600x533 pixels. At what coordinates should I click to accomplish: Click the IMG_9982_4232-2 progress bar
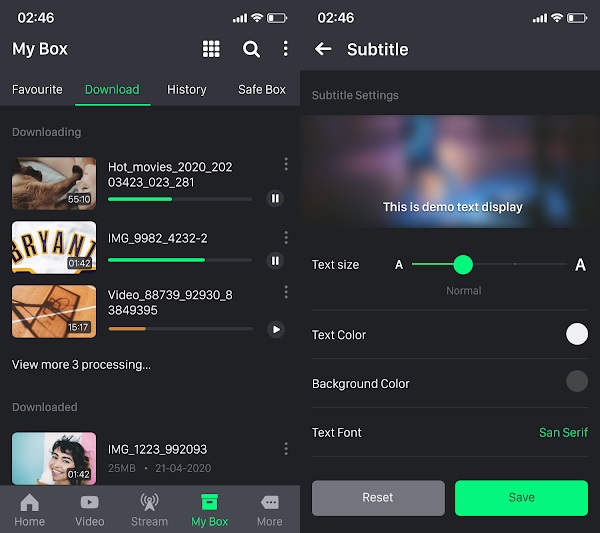[x=180, y=260]
